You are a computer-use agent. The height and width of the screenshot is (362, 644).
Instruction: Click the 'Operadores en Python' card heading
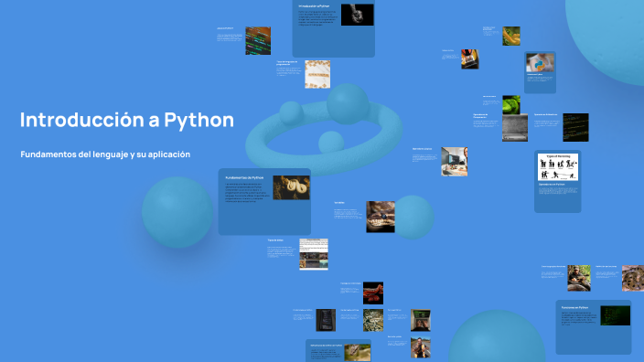point(552,185)
